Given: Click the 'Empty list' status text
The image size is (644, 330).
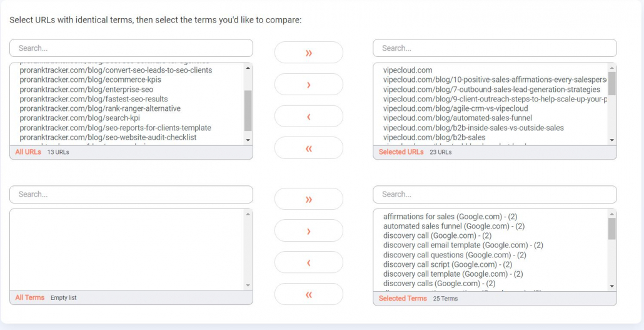Looking at the screenshot, I should pyautogui.click(x=63, y=298).
